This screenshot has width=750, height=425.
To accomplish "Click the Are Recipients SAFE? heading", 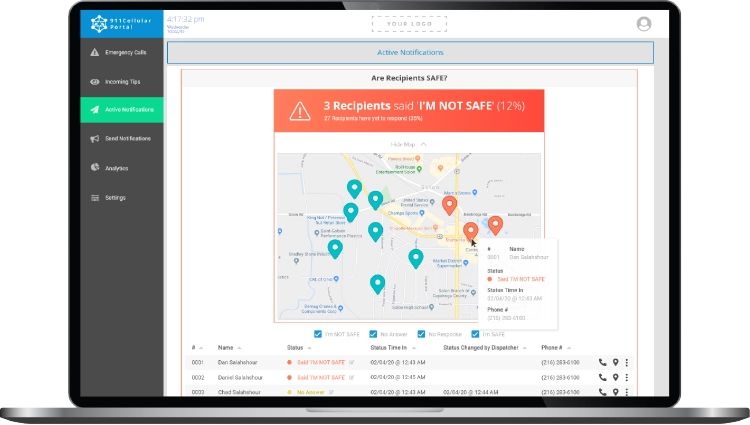I will click(409, 78).
